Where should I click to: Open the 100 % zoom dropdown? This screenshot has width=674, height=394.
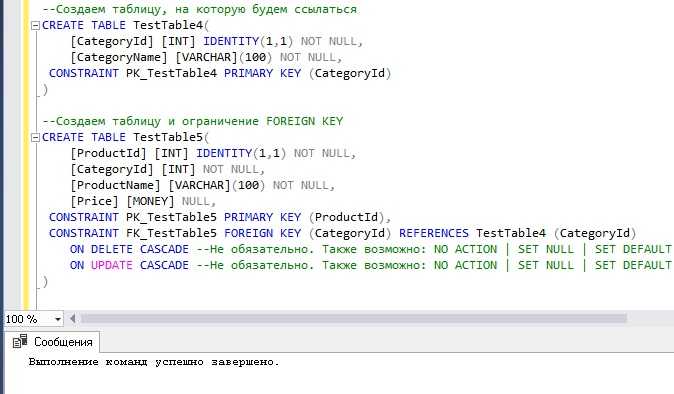tap(58, 319)
